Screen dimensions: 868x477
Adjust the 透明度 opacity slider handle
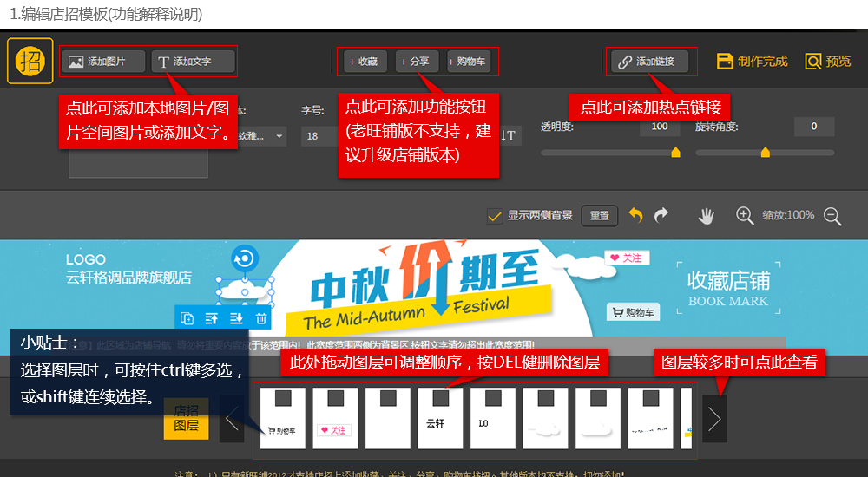(676, 152)
